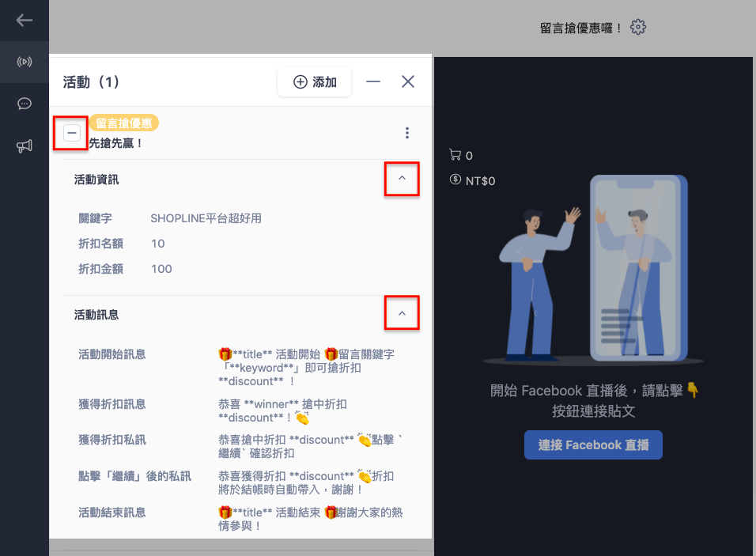The height and width of the screenshot is (556, 756).
Task: Click the 活動結束訊息 label
Action: click(x=112, y=513)
